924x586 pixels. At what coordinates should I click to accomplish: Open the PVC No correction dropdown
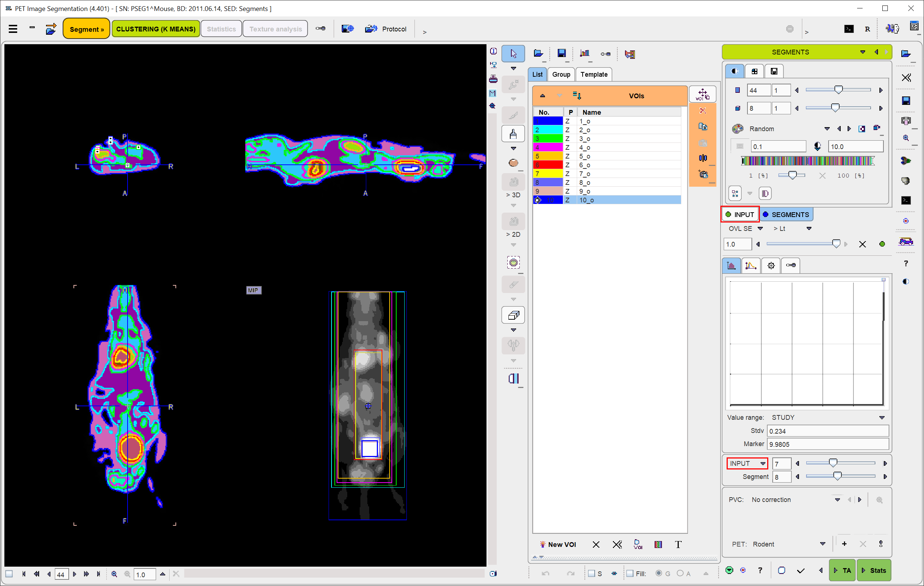837,500
